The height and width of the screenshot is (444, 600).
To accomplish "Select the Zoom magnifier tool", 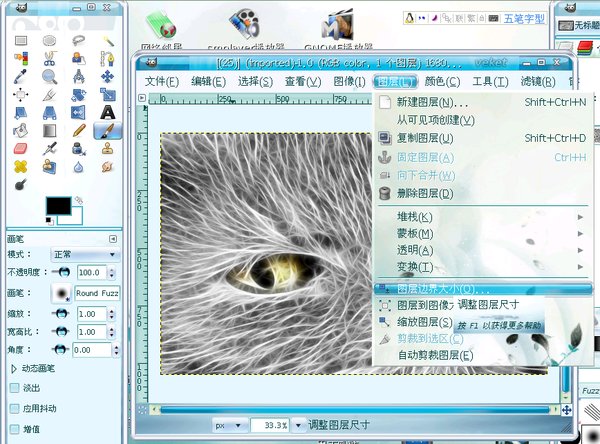I will coord(49,77).
